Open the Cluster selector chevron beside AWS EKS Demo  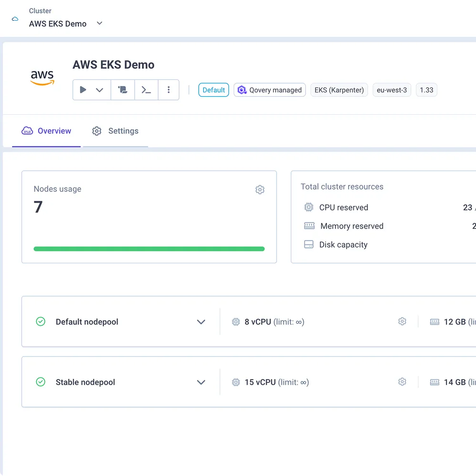(99, 23)
